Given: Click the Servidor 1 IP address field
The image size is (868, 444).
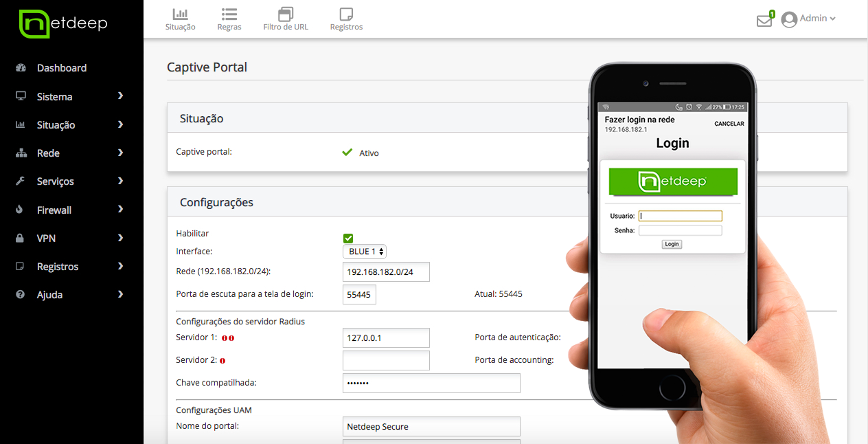Looking at the screenshot, I should click(386, 338).
